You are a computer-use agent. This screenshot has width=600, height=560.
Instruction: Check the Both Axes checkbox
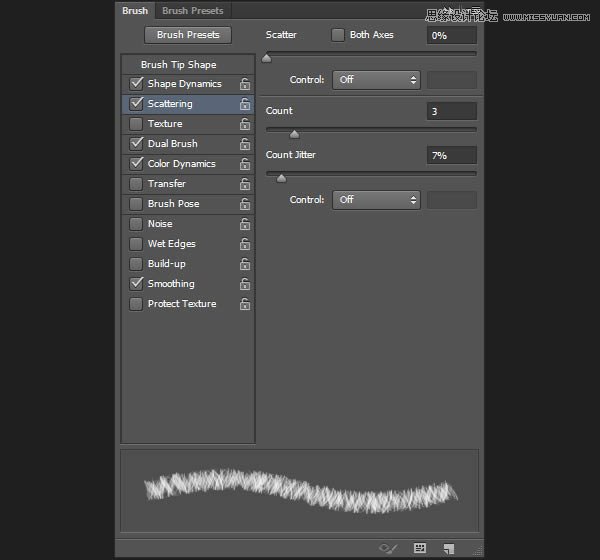tap(338, 35)
